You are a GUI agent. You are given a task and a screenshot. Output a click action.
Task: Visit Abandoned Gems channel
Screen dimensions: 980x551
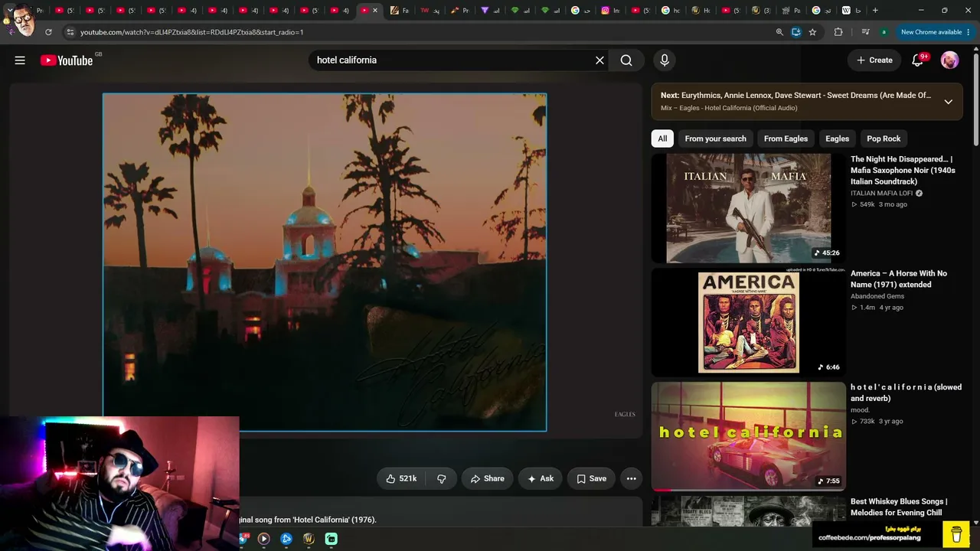tap(877, 296)
